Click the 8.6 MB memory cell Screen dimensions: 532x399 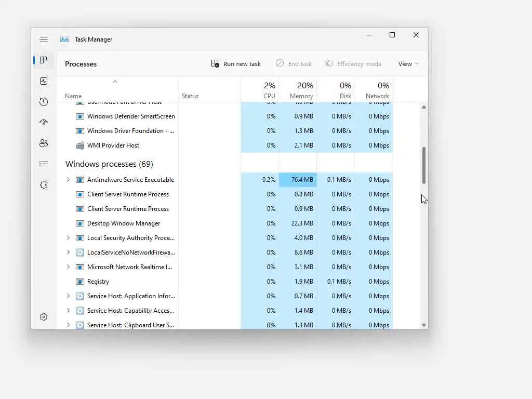tap(298, 252)
